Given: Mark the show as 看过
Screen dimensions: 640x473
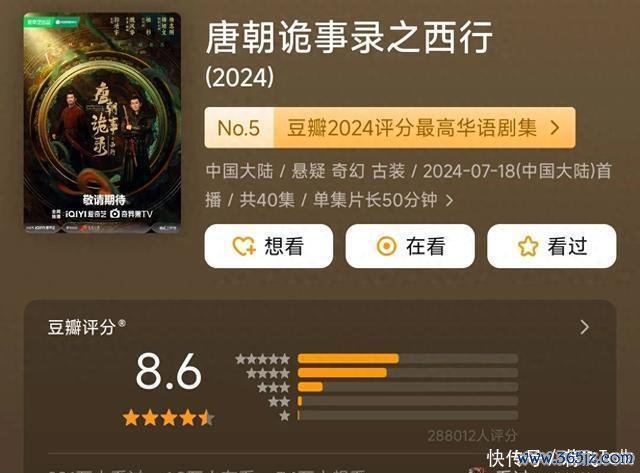Looking at the screenshot, I should (551, 246).
